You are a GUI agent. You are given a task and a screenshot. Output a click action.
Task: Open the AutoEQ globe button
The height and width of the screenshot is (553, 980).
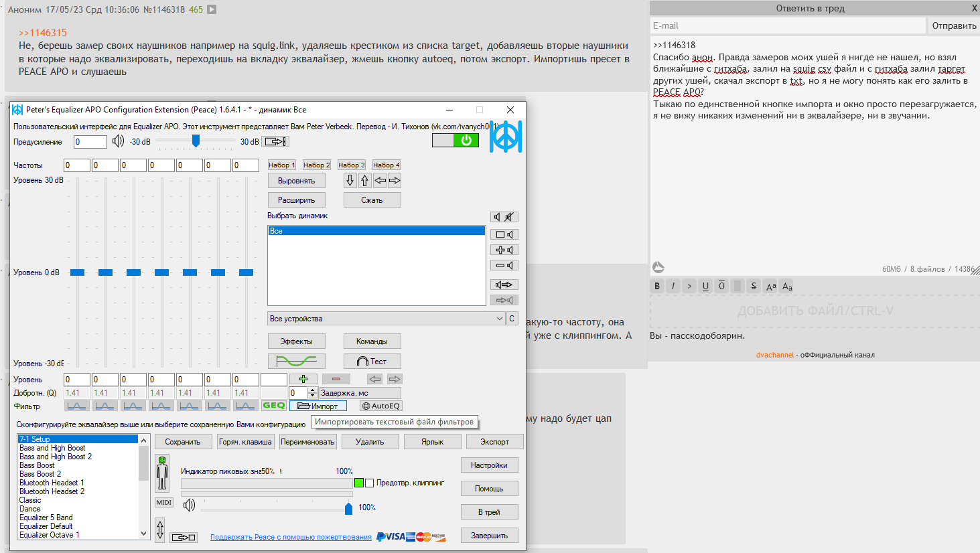point(380,406)
